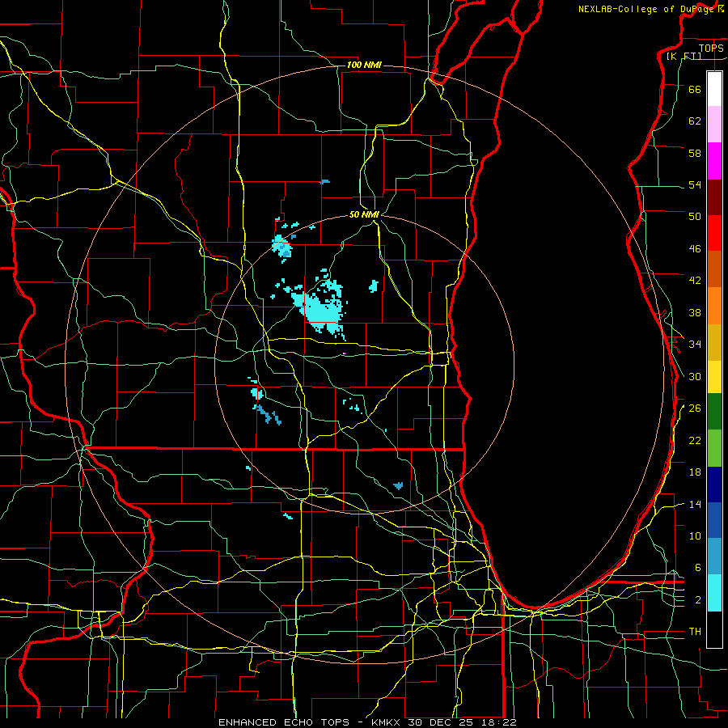Screen dimensions: 728x728
Task: Click the "66" legend value
Action: click(695, 89)
